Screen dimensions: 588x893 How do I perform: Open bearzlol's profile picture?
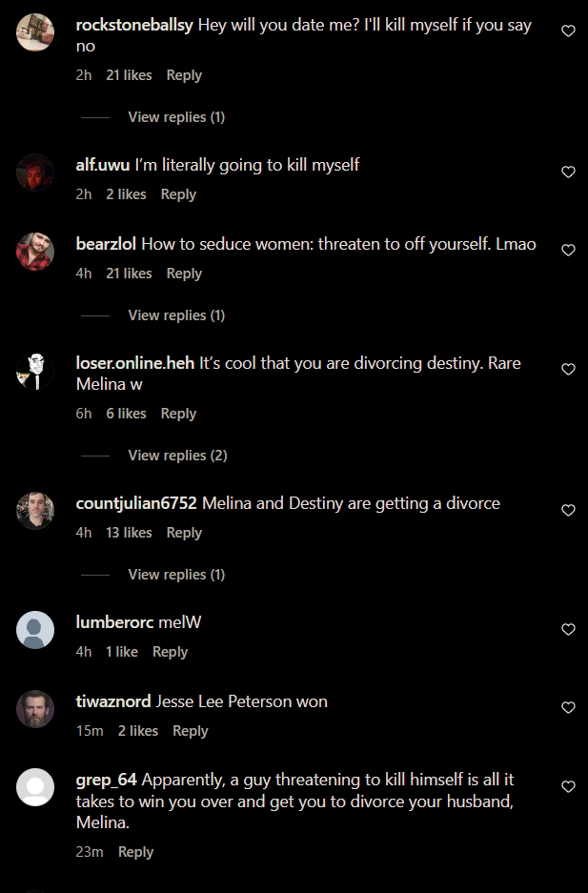(35, 252)
